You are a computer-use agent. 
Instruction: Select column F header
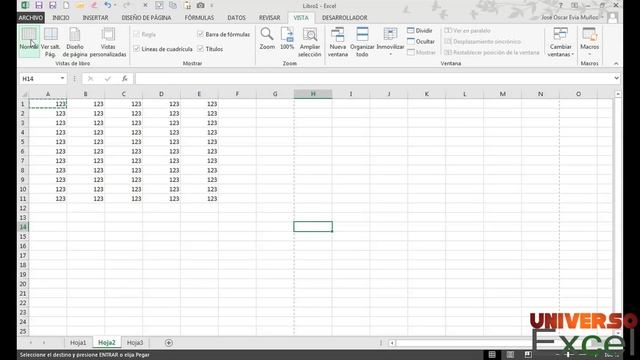coord(237,94)
